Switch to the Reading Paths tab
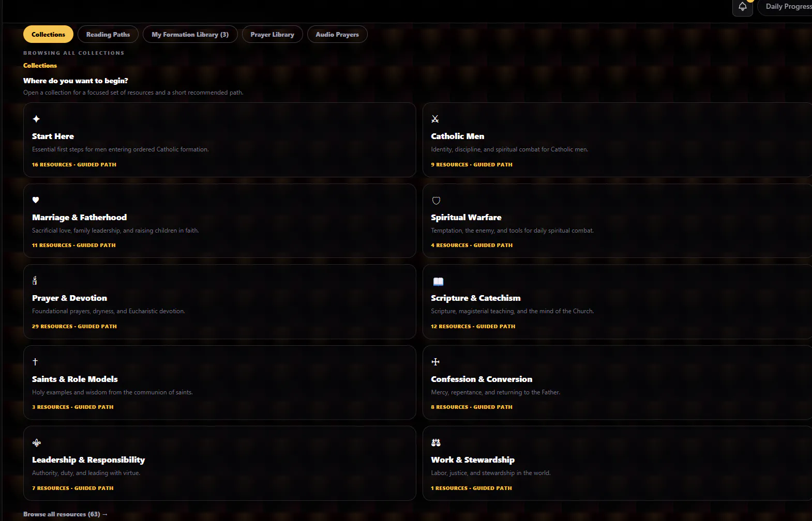812x521 pixels. pos(108,34)
